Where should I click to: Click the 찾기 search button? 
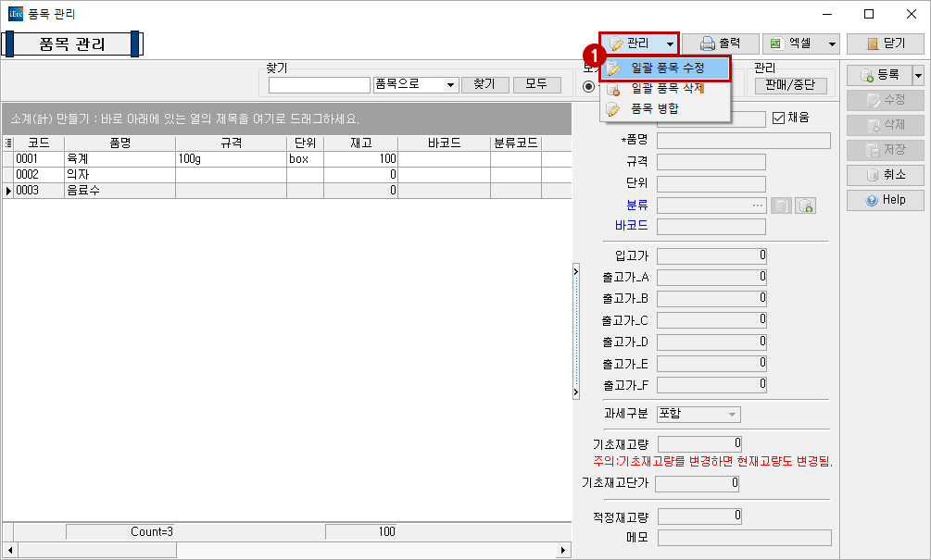[x=484, y=84]
